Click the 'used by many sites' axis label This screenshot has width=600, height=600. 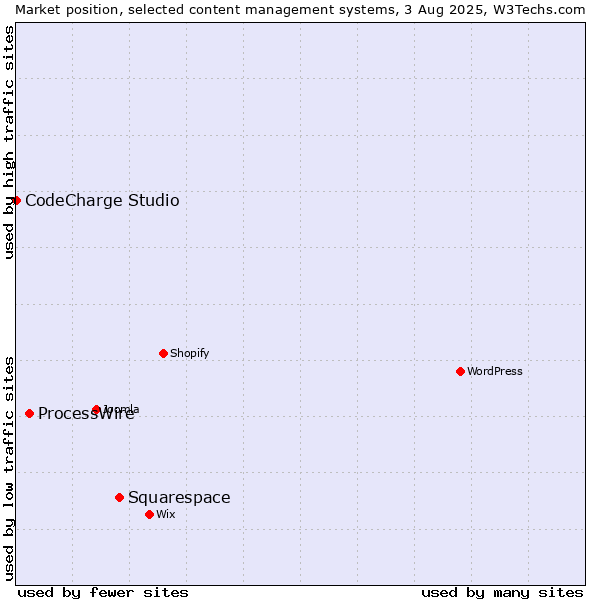pos(502,593)
